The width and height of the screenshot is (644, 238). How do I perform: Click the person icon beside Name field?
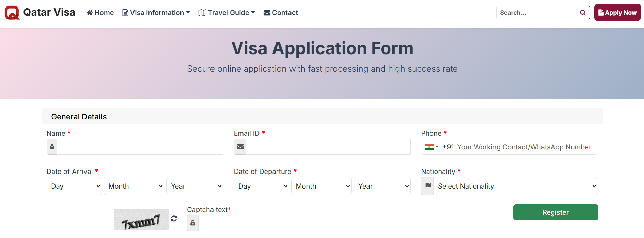coord(52,147)
